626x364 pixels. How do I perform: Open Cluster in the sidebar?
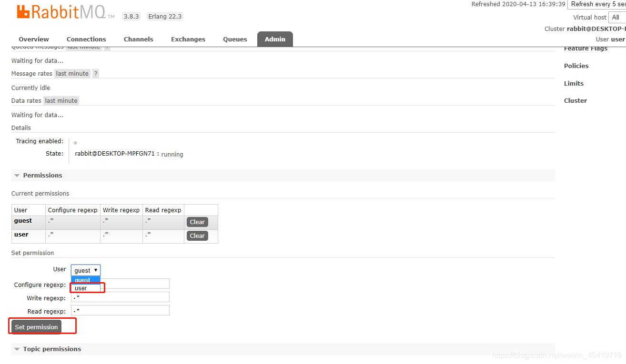(576, 100)
